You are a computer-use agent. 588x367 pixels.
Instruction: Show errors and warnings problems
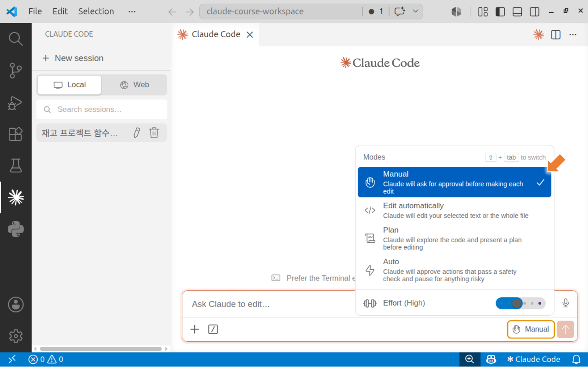point(46,359)
